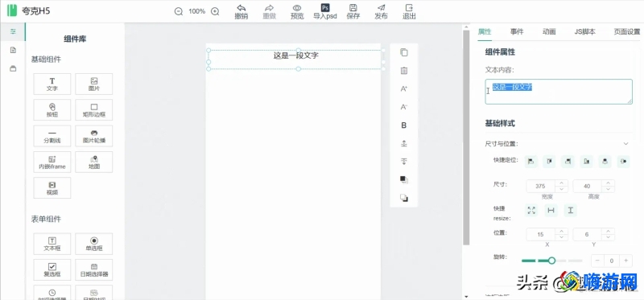Click into the 文本内容 text area
This screenshot has height=300, width=644.
[x=559, y=92]
